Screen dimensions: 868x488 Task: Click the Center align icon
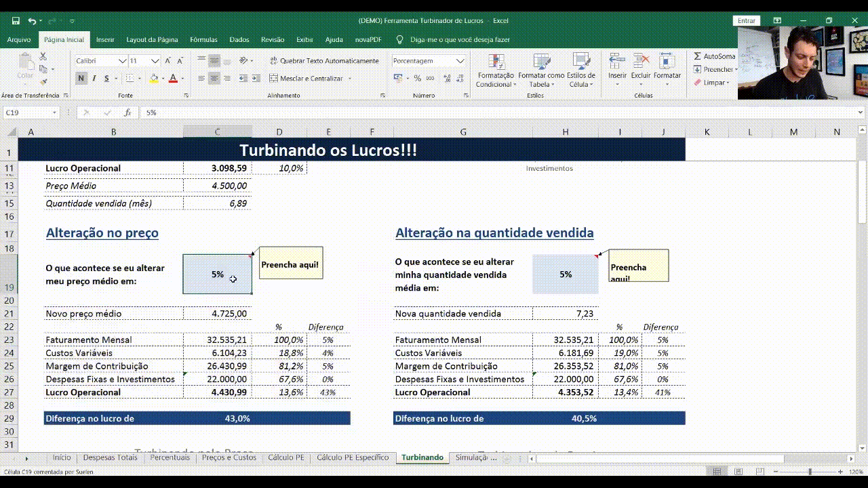pos(214,79)
